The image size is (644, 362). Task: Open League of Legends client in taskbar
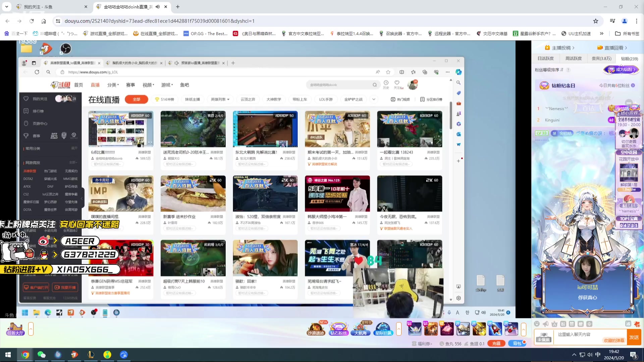[91, 355]
